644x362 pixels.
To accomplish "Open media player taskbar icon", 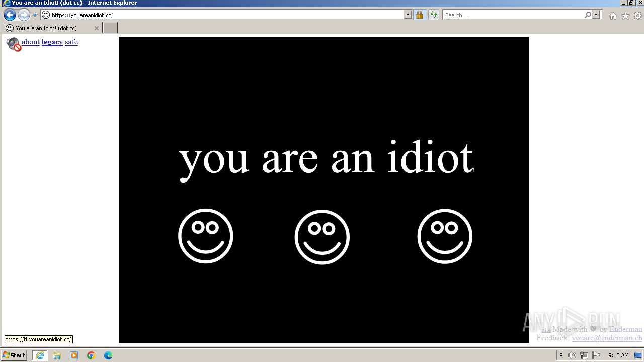I will coord(74,355).
